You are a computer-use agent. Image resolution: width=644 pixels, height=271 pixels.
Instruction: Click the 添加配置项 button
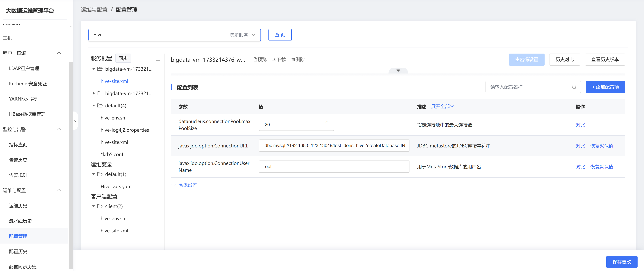(x=605, y=87)
